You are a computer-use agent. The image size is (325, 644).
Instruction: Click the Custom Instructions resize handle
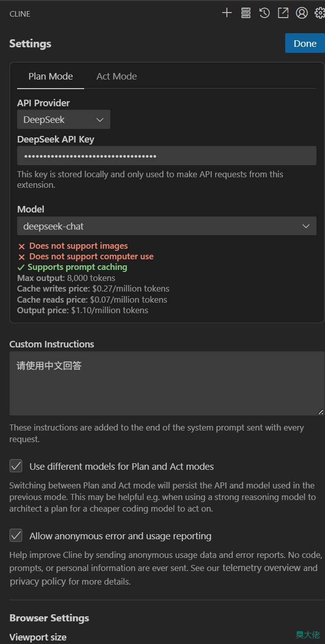click(x=321, y=412)
